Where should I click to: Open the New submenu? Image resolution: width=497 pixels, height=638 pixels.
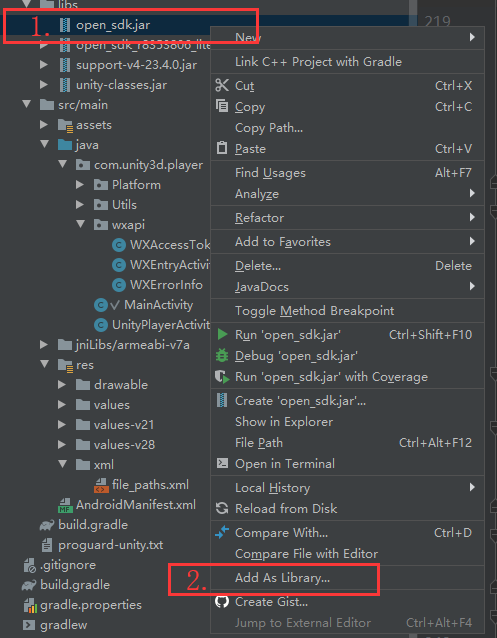347,37
